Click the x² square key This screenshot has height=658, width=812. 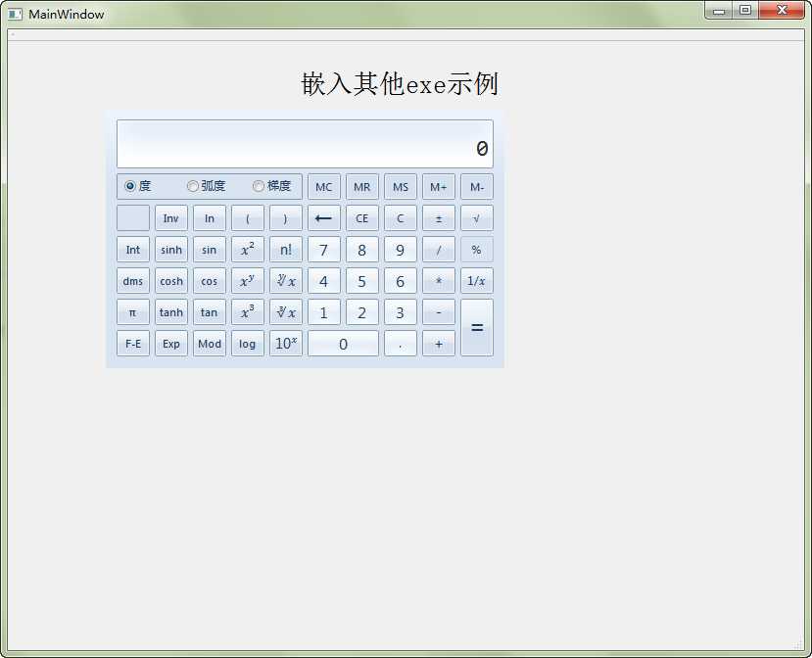[x=248, y=250]
